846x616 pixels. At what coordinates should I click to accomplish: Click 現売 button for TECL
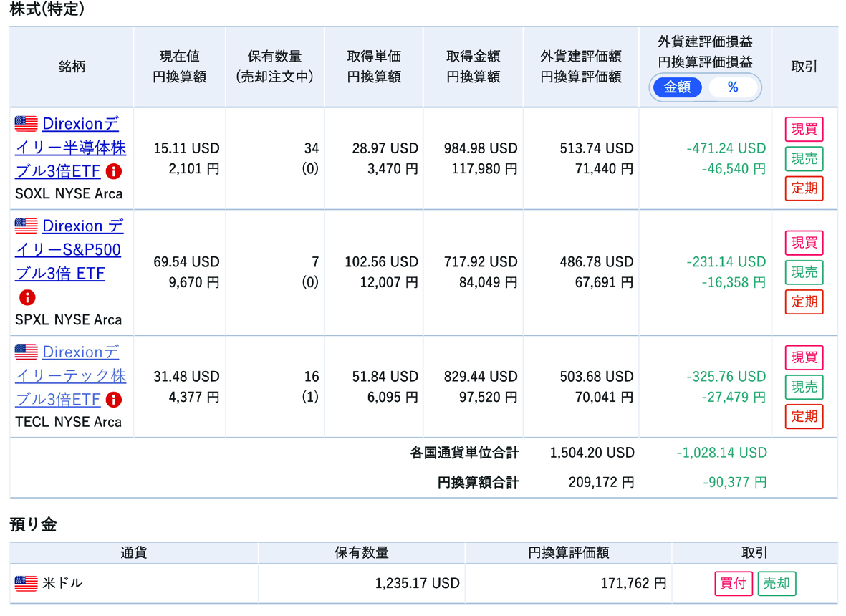point(804,388)
